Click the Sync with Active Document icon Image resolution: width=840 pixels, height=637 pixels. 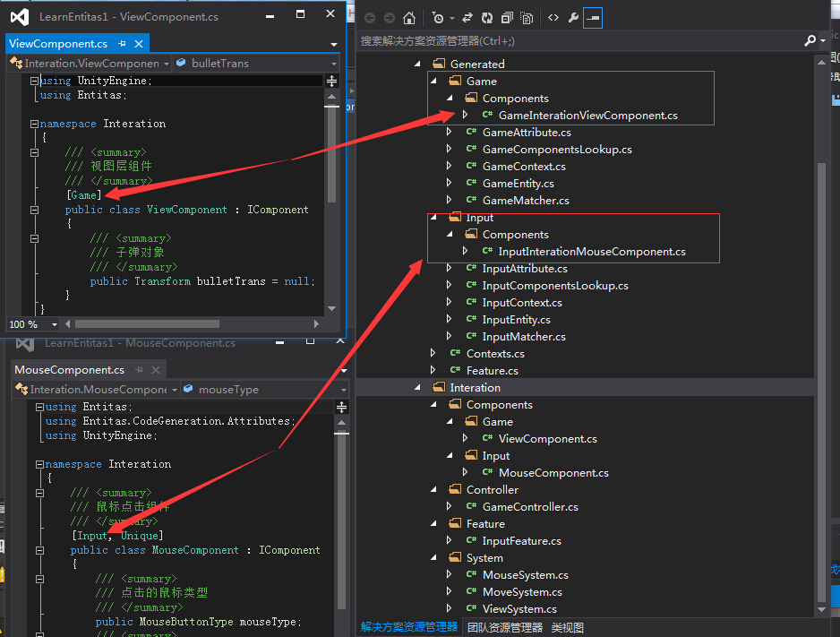pyautogui.click(x=467, y=18)
